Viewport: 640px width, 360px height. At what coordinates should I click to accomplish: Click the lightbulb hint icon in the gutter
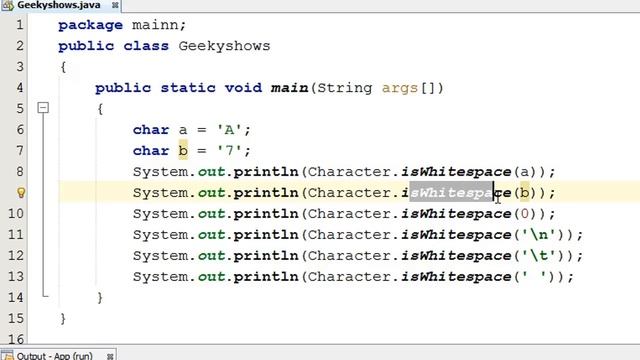(21, 193)
